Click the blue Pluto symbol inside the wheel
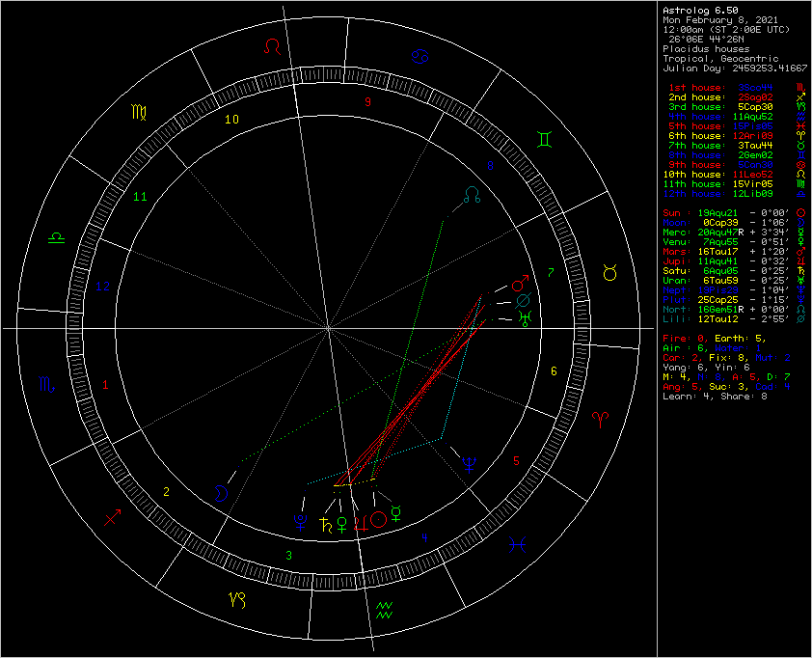812x658 pixels. (300, 522)
